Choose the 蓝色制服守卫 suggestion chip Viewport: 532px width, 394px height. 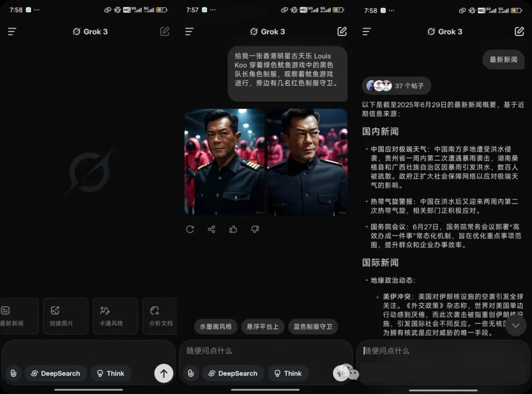(313, 327)
